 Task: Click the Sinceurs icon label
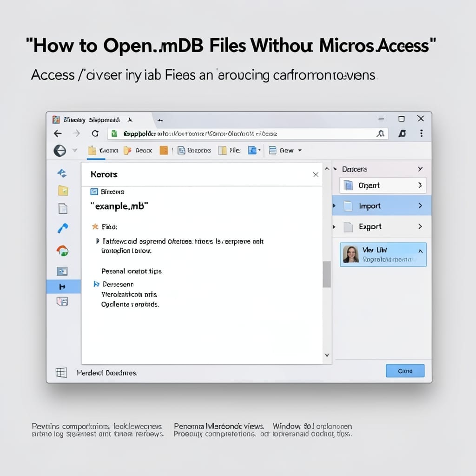(x=107, y=192)
